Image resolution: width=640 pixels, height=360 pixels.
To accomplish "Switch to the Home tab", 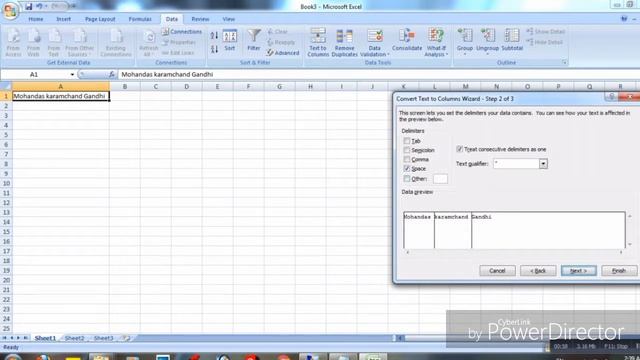I will [x=36, y=19].
